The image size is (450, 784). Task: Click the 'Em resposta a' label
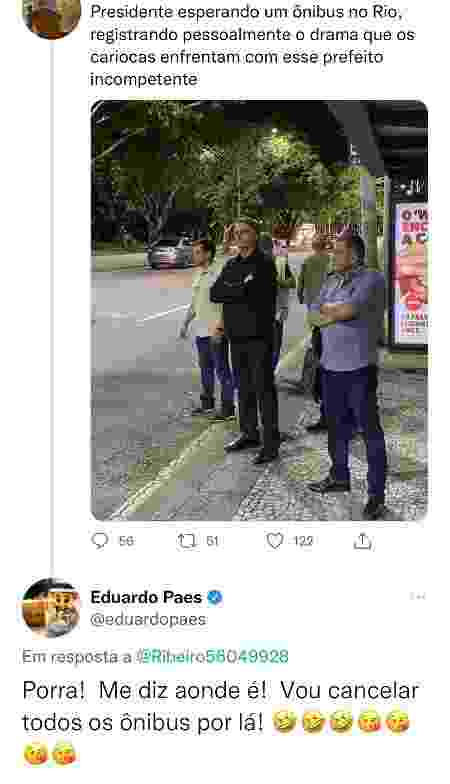77,656
